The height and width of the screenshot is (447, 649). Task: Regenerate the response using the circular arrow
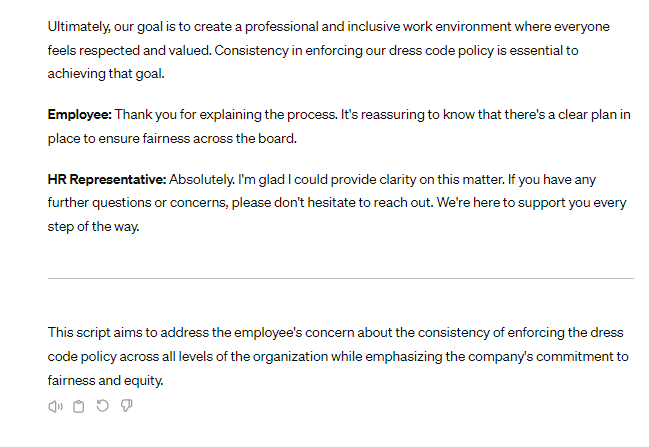102,406
